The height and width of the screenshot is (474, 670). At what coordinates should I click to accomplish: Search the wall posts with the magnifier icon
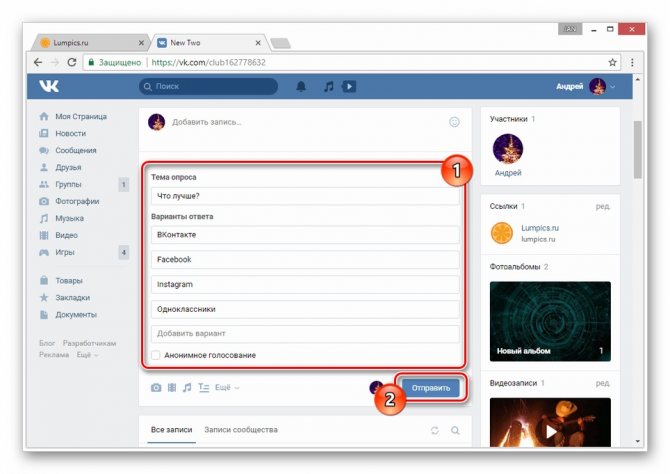point(455,430)
